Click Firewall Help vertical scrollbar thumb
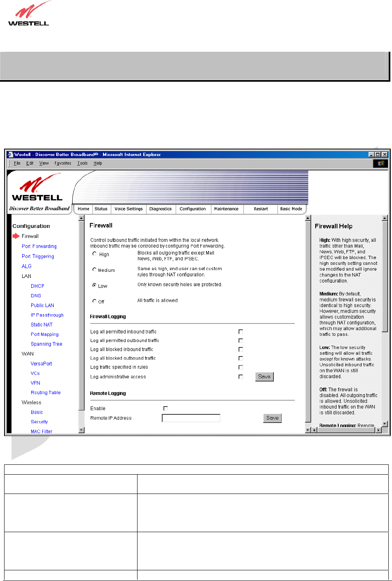This screenshot has height=581, width=392. [385, 276]
